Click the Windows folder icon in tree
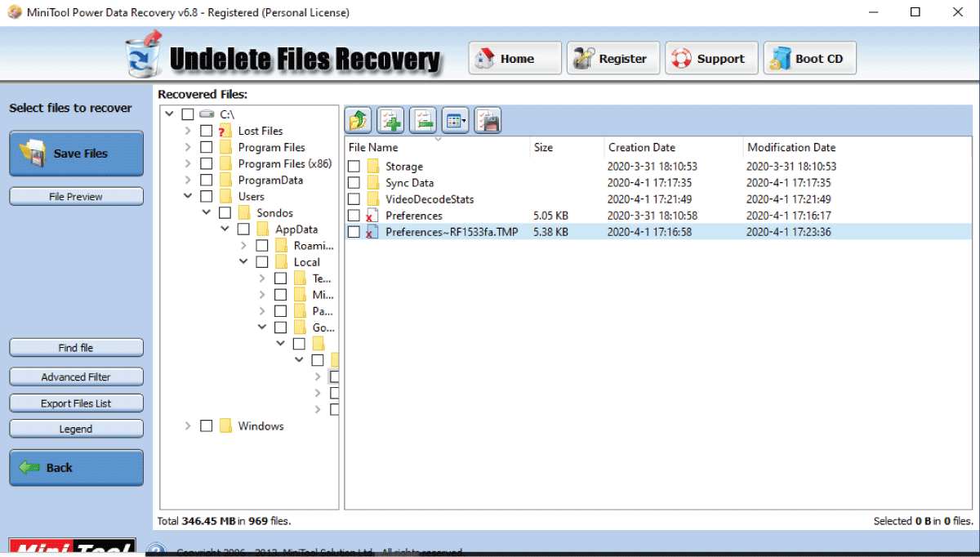This screenshot has height=557, width=980. click(x=225, y=426)
